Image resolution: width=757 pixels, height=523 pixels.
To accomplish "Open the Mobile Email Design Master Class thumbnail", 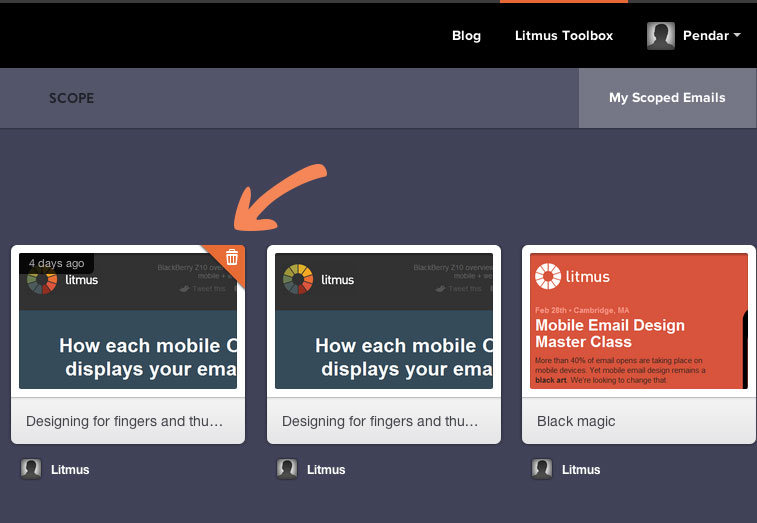I will (639, 321).
